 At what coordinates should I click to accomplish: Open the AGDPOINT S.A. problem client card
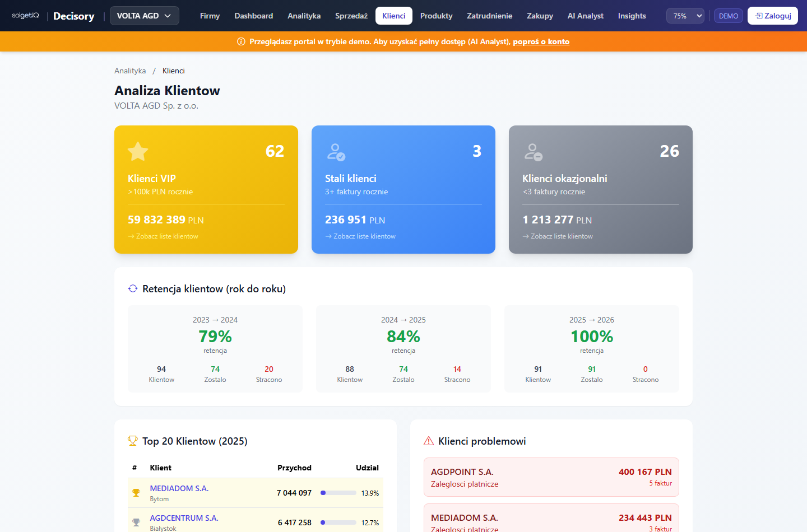(x=551, y=477)
